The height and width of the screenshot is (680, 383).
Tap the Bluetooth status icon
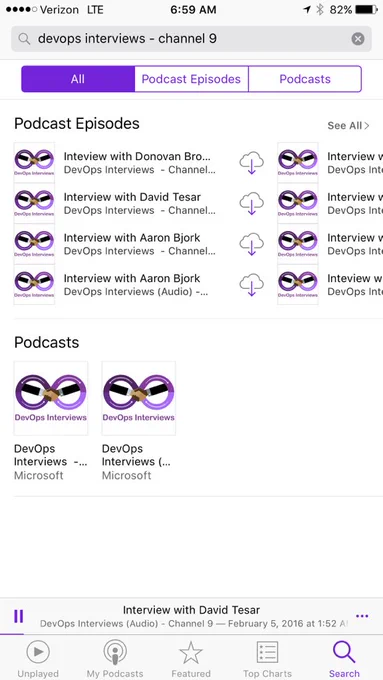[320, 10]
